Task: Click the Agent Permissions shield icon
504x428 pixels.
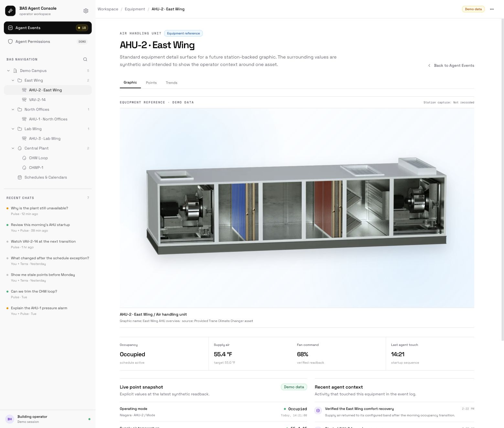Action: pos(10,42)
